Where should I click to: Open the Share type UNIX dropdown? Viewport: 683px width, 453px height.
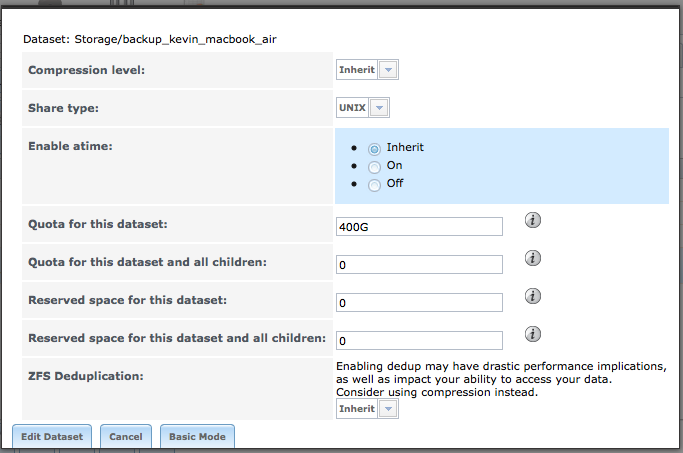pyautogui.click(x=362, y=108)
